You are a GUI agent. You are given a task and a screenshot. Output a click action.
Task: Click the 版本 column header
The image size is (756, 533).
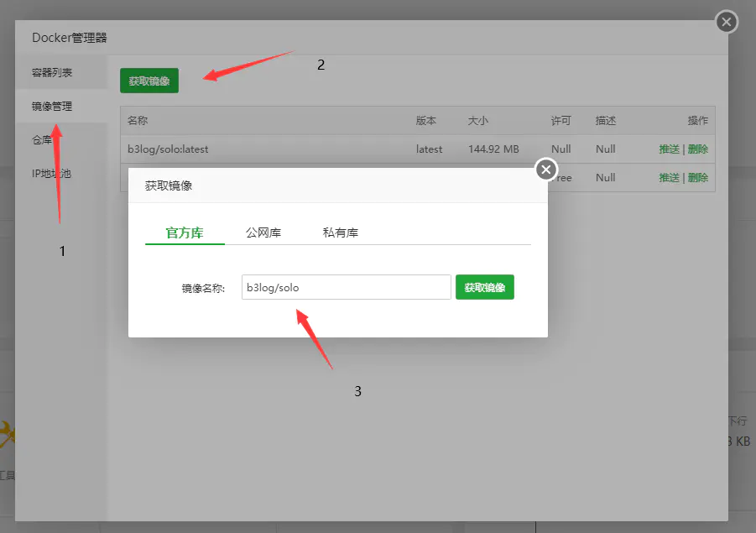426,121
